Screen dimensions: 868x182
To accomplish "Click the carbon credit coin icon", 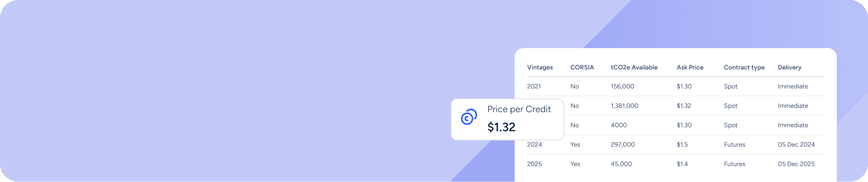I will coord(469,117).
